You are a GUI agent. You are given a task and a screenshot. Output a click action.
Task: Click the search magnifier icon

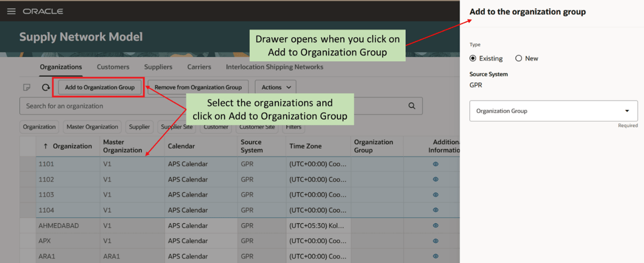pos(411,105)
